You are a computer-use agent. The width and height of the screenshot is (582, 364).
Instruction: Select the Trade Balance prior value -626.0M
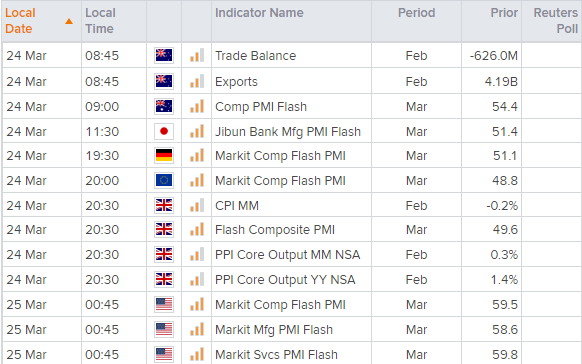493,56
